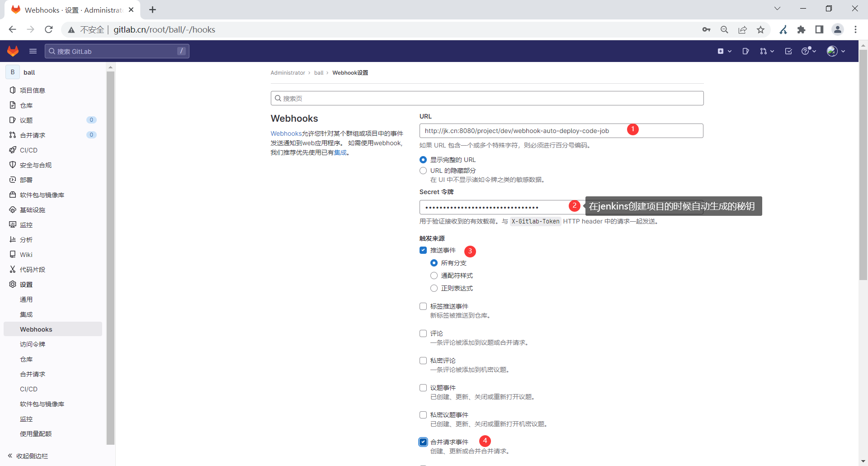This screenshot has height=466, width=868.
Task: Open the saved passwords key icon
Action: click(x=706, y=29)
